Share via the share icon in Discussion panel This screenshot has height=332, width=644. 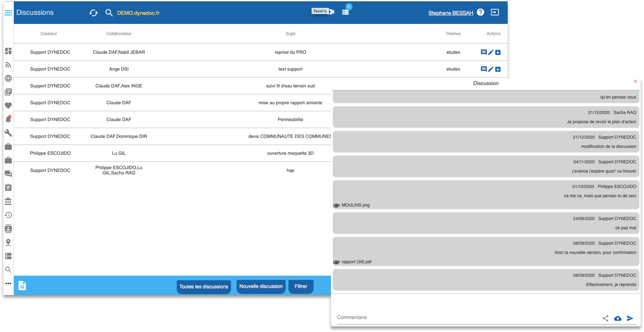click(x=606, y=318)
